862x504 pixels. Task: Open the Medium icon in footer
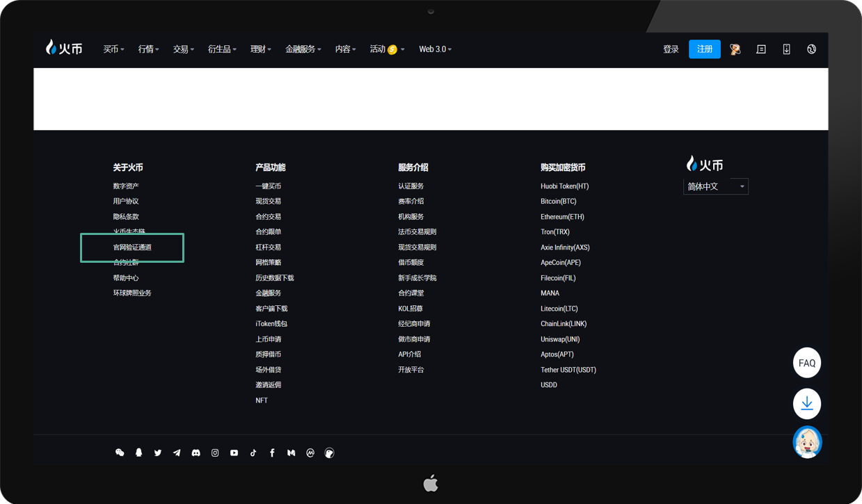pos(292,453)
